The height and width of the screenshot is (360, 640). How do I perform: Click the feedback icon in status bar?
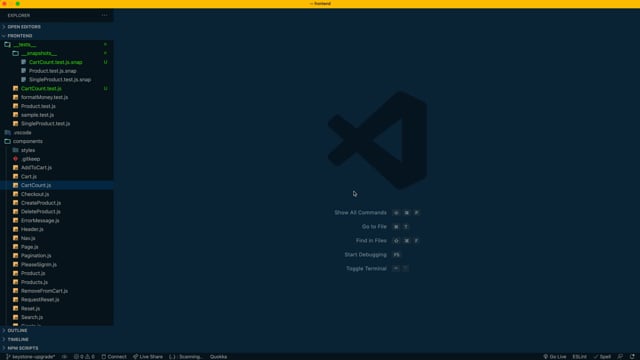pos(620,357)
